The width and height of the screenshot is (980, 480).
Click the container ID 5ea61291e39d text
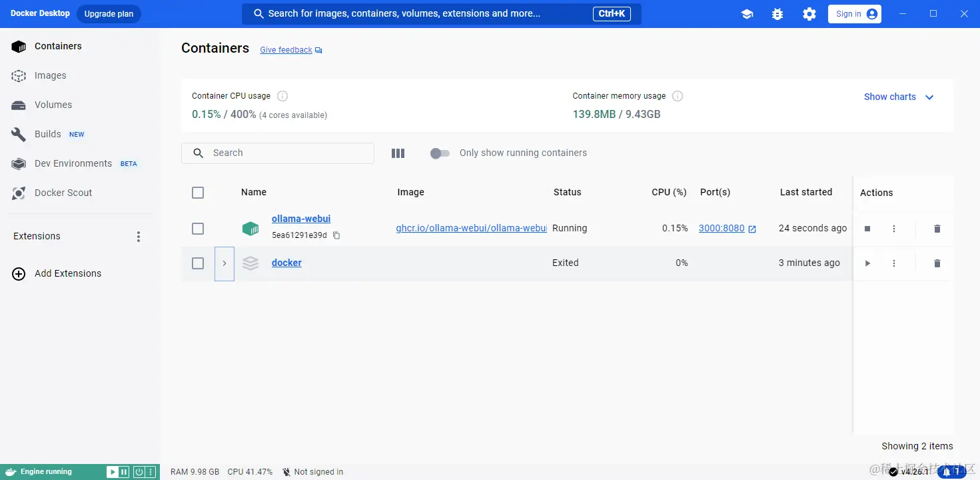[299, 235]
